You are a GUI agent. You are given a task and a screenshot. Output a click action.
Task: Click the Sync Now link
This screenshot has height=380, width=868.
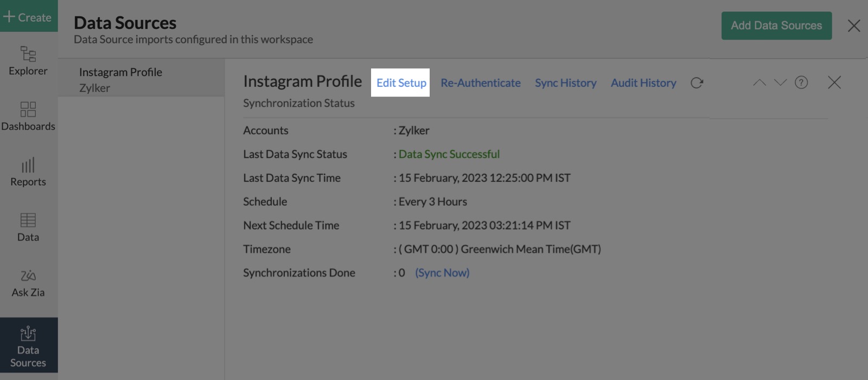442,273
